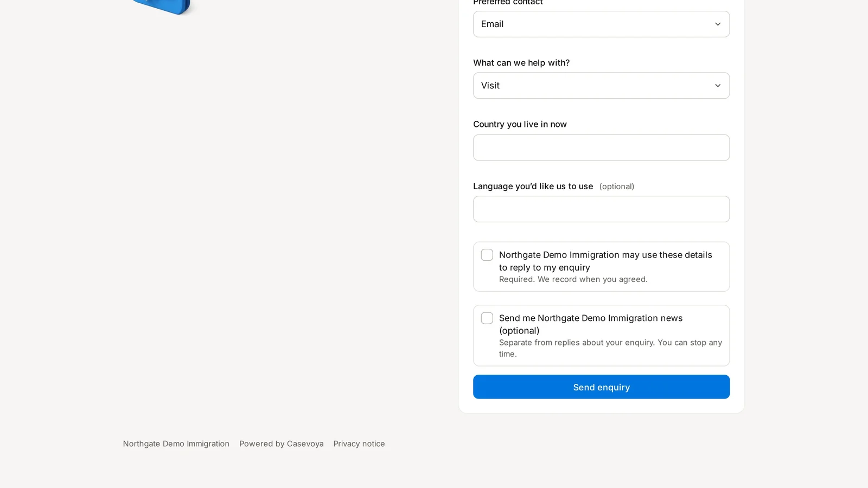Focus the preferred language input field

click(601, 209)
